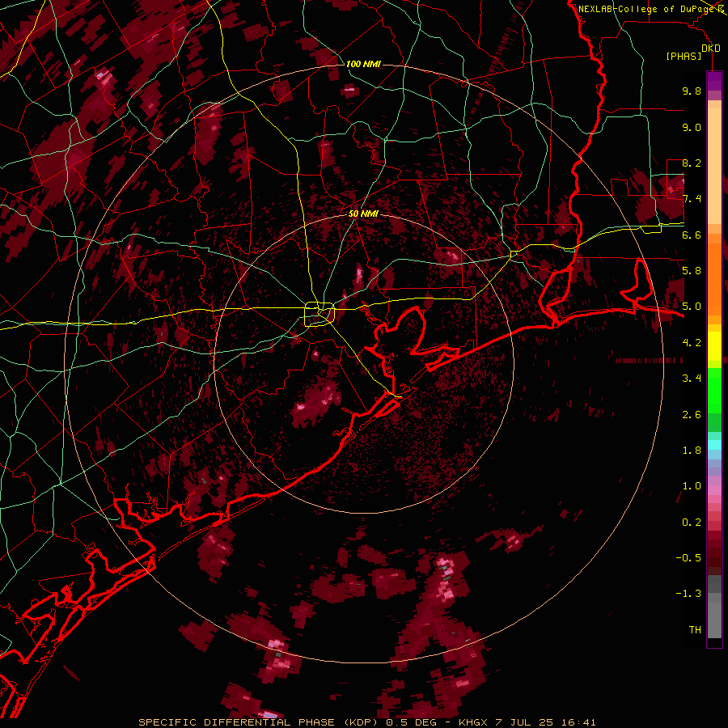Viewport: 728px width, 728px height.
Task: Click the 0.2 legend value
Action: click(x=692, y=522)
